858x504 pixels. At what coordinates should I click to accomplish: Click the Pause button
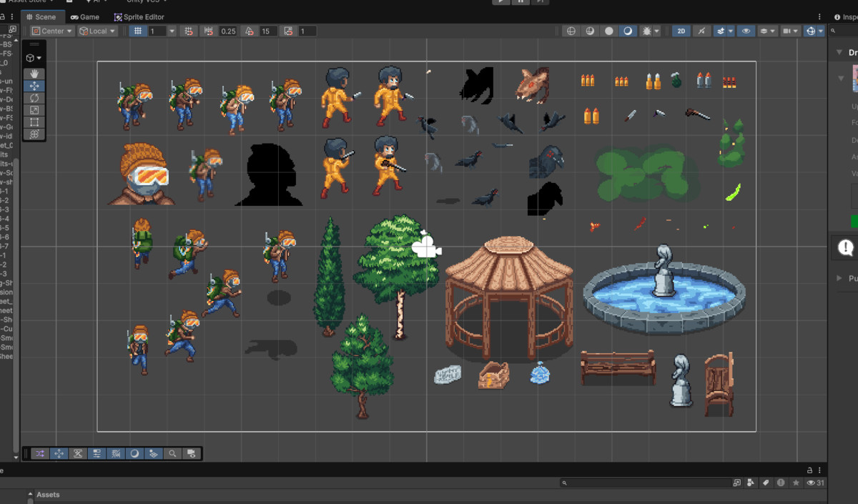pyautogui.click(x=521, y=1)
